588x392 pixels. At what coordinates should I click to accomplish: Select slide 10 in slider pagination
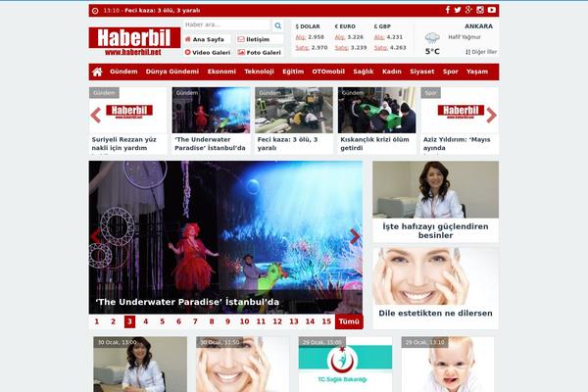click(244, 321)
